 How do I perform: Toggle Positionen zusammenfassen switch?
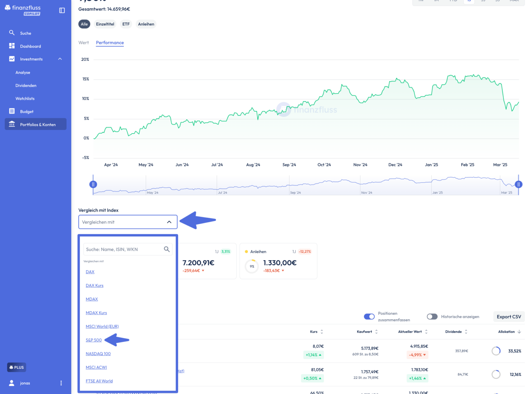(x=369, y=316)
